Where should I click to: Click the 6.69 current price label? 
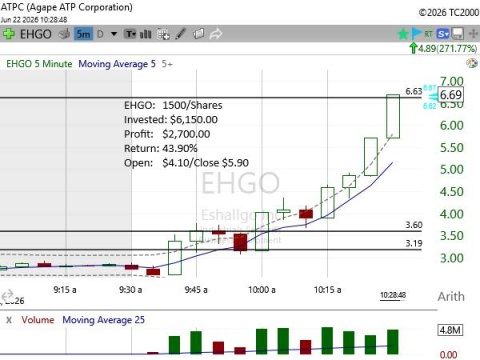click(451, 95)
